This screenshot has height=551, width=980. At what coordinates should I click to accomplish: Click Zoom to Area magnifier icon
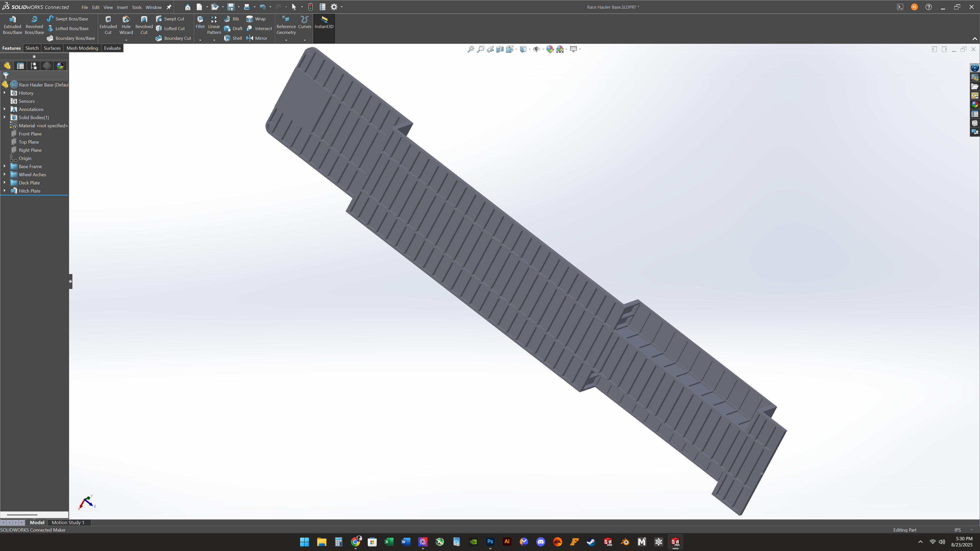point(481,49)
